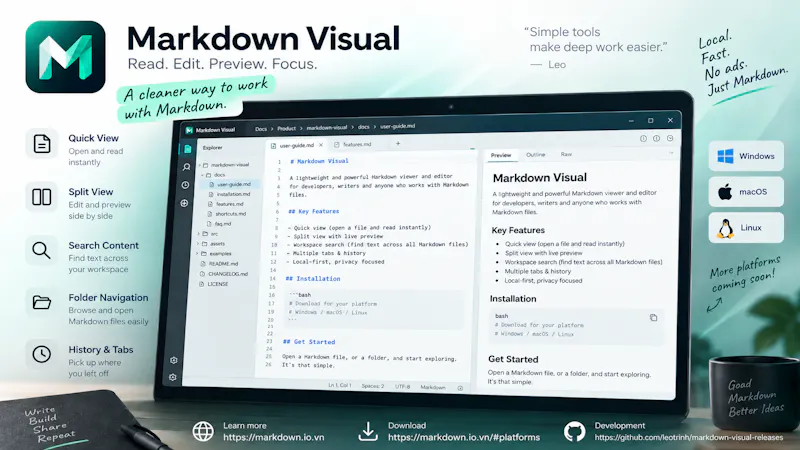The image size is (800, 450).
Task: Click the globe icon beside Learn more
Action: click(203, 432)
